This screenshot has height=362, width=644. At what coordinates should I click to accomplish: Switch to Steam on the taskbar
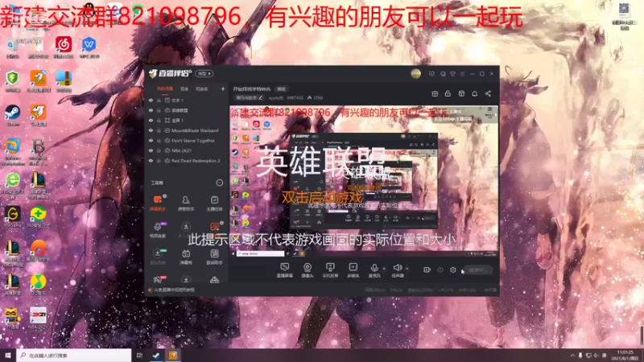[156, 355]
